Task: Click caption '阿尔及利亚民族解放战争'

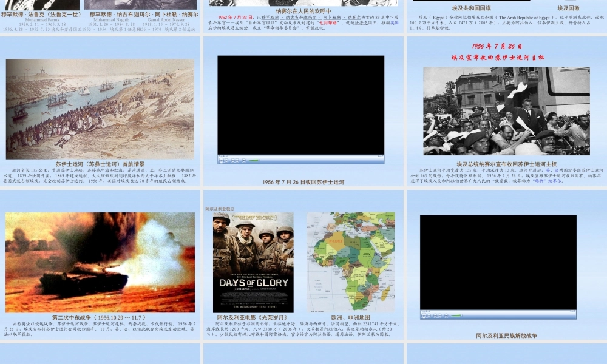Action: click(x=507, y=335)
